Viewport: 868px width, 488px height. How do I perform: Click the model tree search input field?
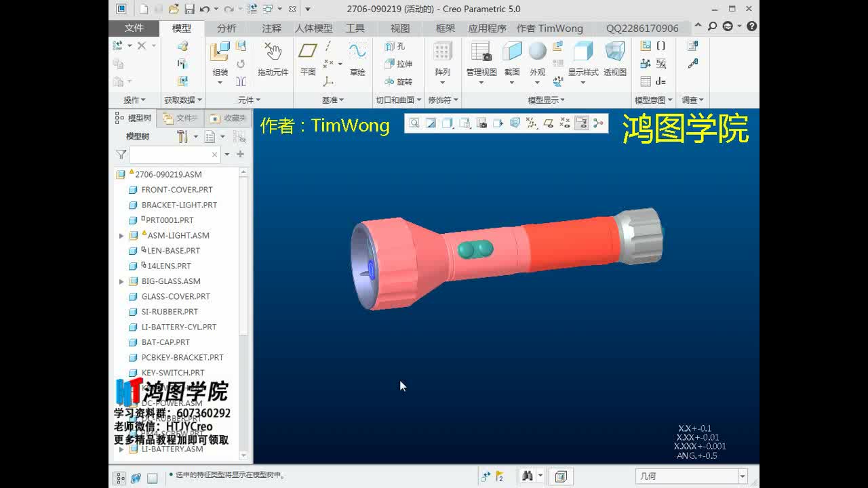[175, 155]
